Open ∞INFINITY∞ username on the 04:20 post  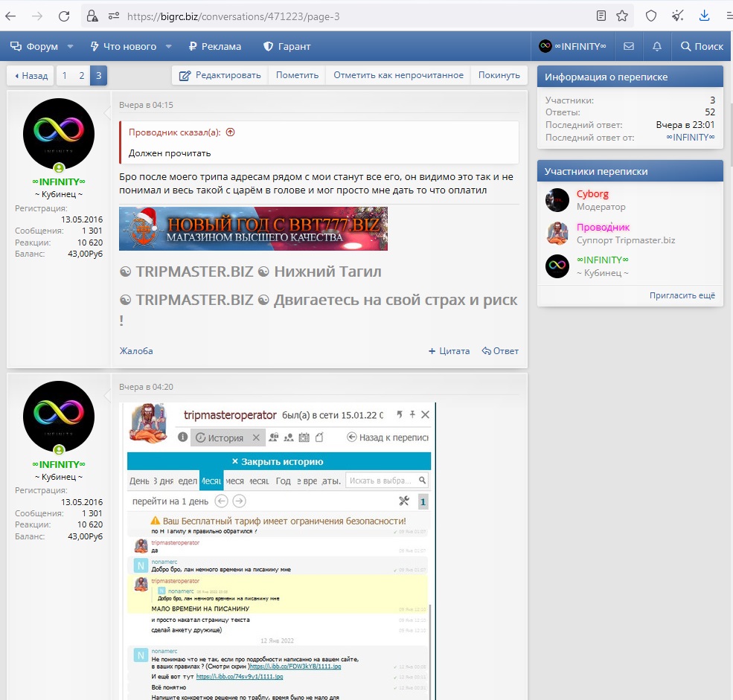tap(59, 464)
